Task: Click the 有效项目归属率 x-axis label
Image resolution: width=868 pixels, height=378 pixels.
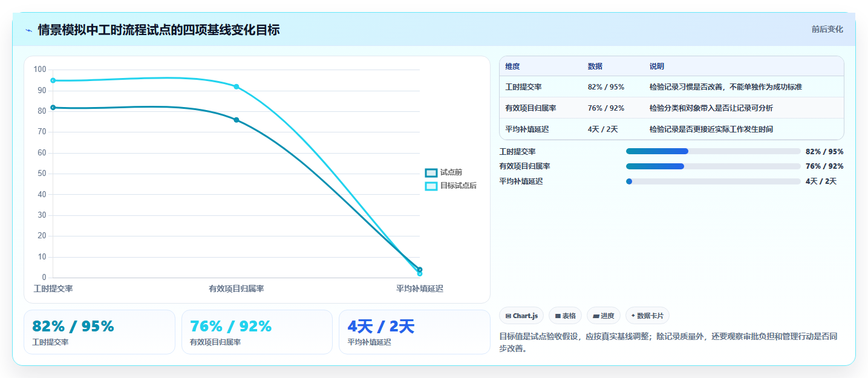Action: [x=237, y=288]
